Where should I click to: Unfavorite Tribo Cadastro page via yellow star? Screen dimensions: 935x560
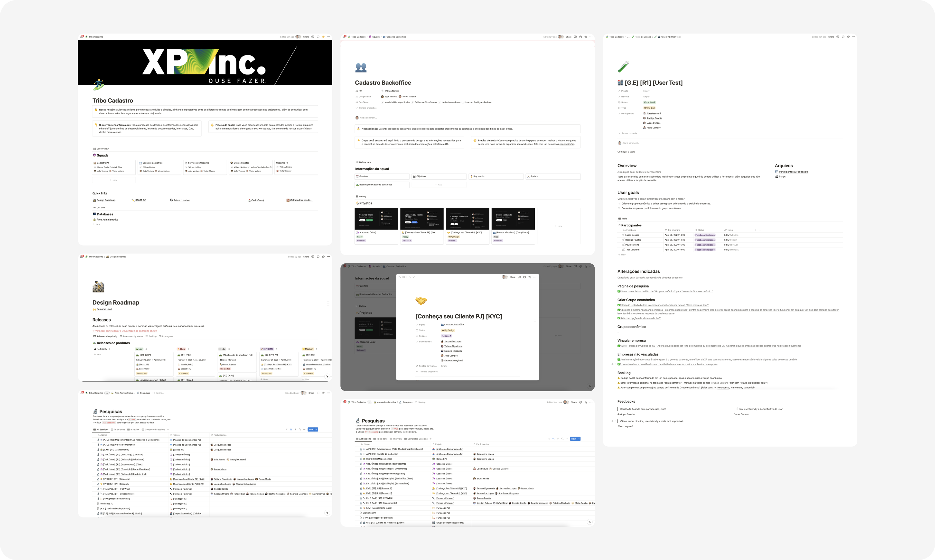[323, 37]
